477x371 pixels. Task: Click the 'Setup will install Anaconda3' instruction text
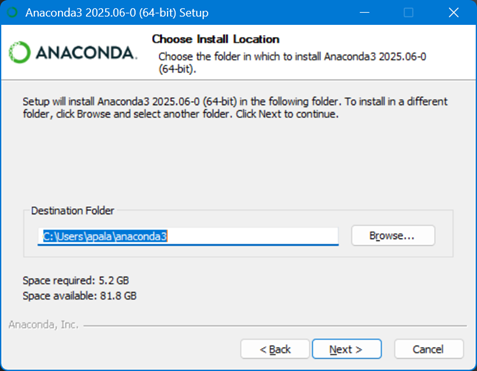(235, 107)
